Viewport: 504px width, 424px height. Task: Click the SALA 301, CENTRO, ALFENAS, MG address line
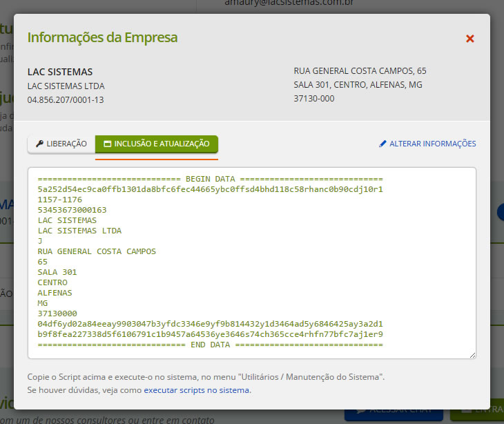[x=358, y=84]
